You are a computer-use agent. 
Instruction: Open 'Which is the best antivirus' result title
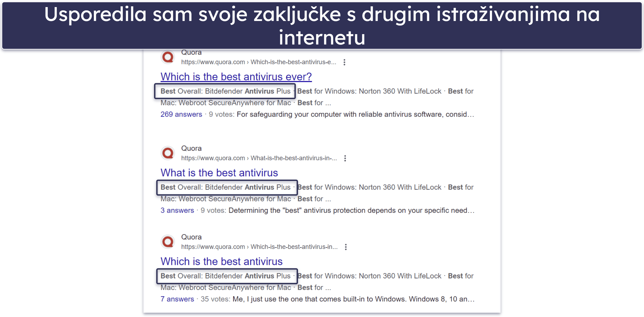(x=221, y=261)
